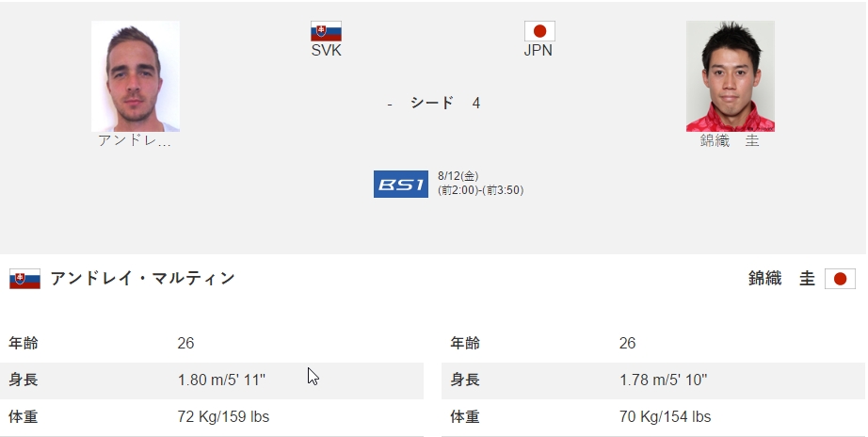Select the 錦織 圭 heading on right

pos(781,278)
